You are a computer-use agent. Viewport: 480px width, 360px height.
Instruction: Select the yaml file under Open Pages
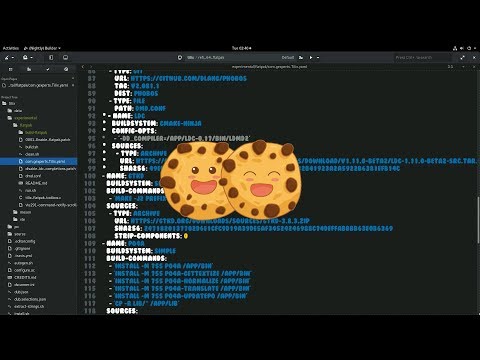tap(35, 85)
